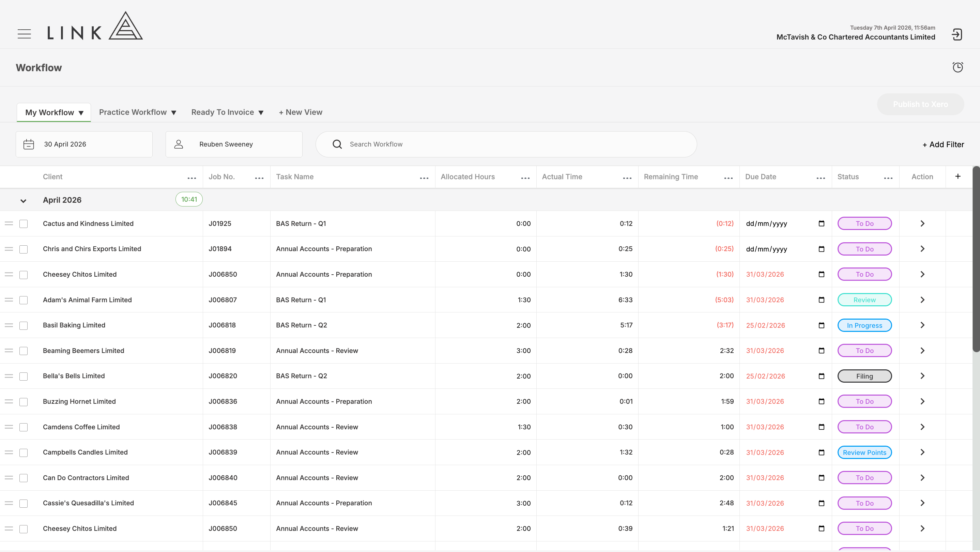Image resolution: width=980 pixels, height=552 pixels.
Task: Click + Add Filter
Action: click(943, 144)
